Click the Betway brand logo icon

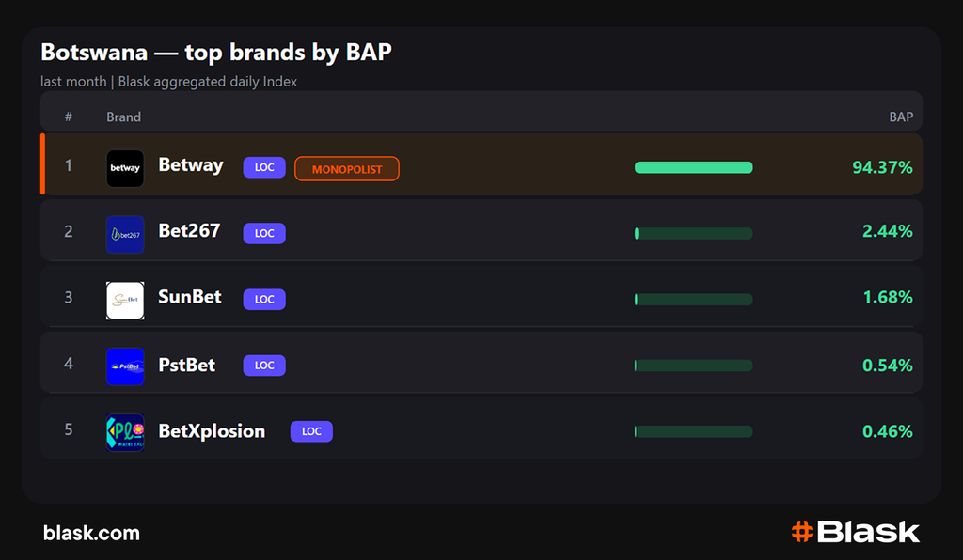pyautogui.click(x=125, y=168)
